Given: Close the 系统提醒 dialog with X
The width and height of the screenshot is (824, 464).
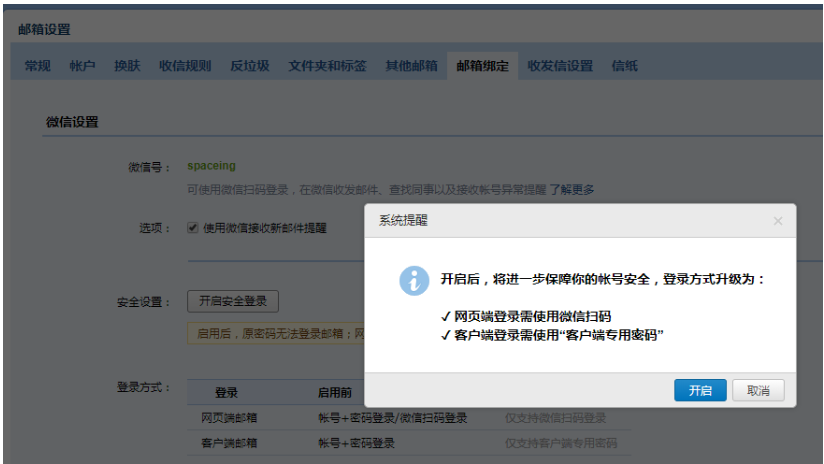Looking at the screenshot, I should pos(777,221).
